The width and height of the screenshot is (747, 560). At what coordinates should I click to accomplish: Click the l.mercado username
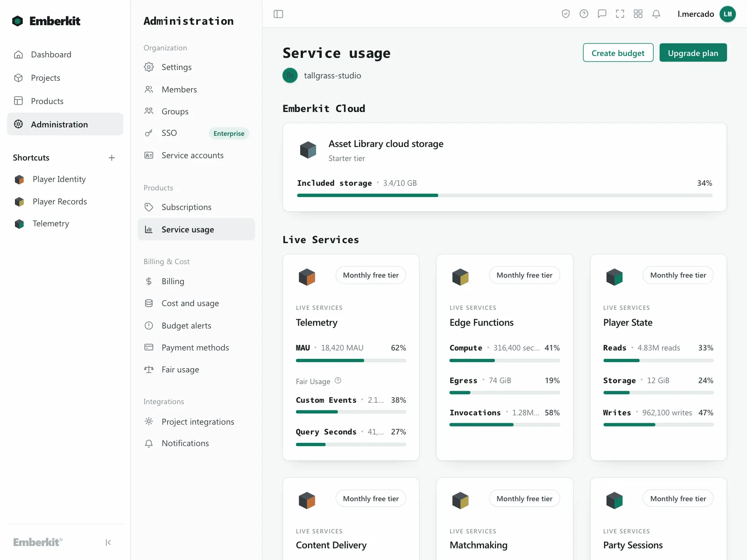tap(696, 14)
